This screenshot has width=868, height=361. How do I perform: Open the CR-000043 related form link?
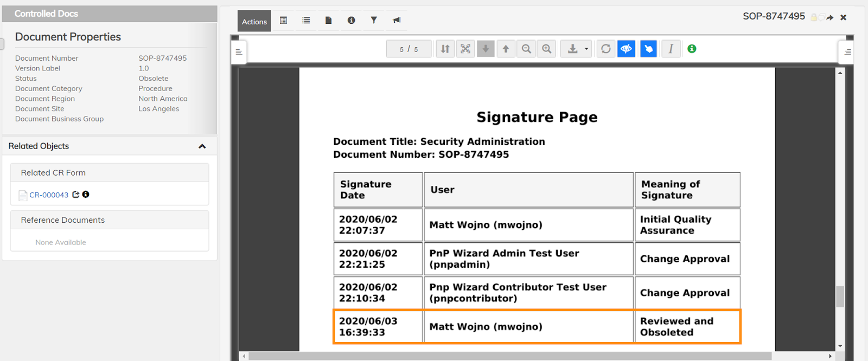(49, 195)
